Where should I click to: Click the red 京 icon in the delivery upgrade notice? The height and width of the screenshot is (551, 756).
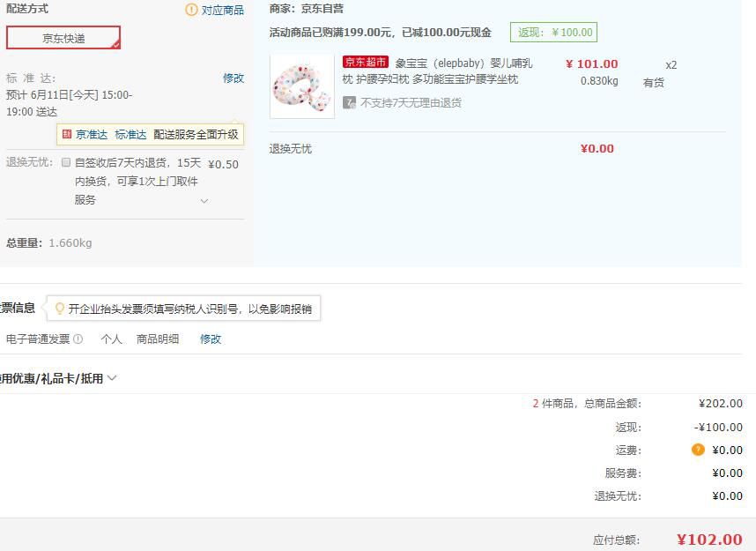[67, 134]
